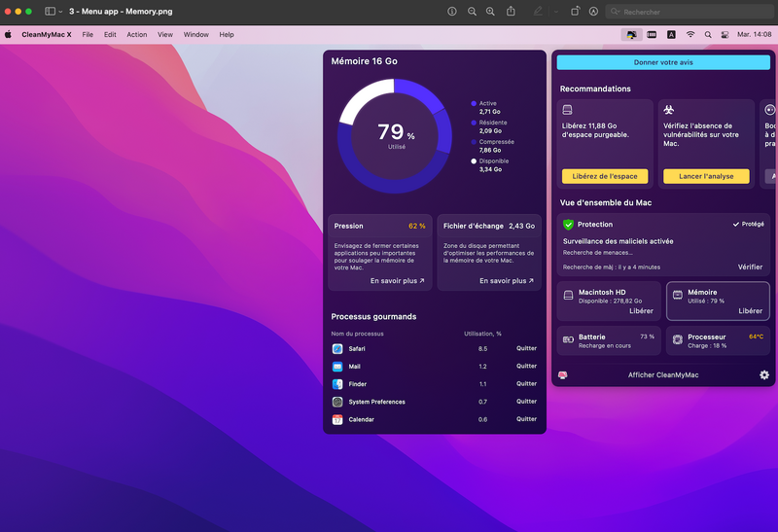The image size is (778, 532).
Task: Click the menu bar clock Mar. 14:08
Action: [755, 34]
